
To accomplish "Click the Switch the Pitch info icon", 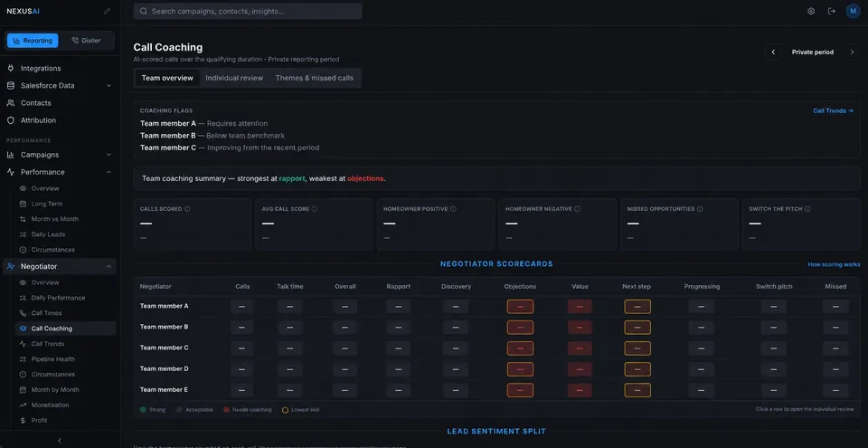I will click(x=807, y=209).
